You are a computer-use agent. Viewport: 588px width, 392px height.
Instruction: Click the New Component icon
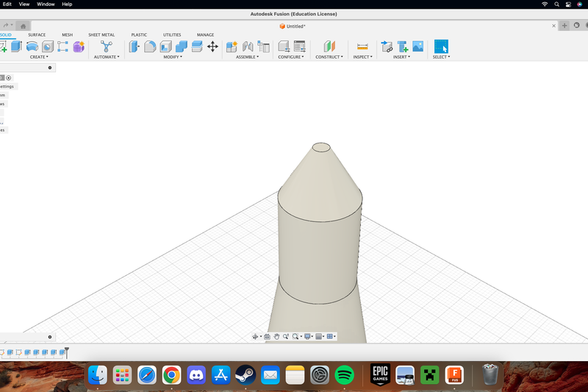coord(232,46)
